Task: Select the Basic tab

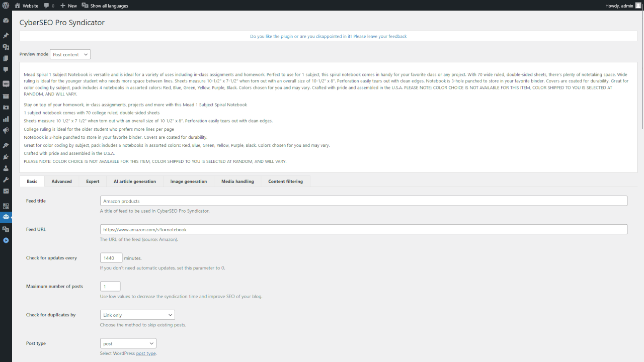Action: pos(32,182)
